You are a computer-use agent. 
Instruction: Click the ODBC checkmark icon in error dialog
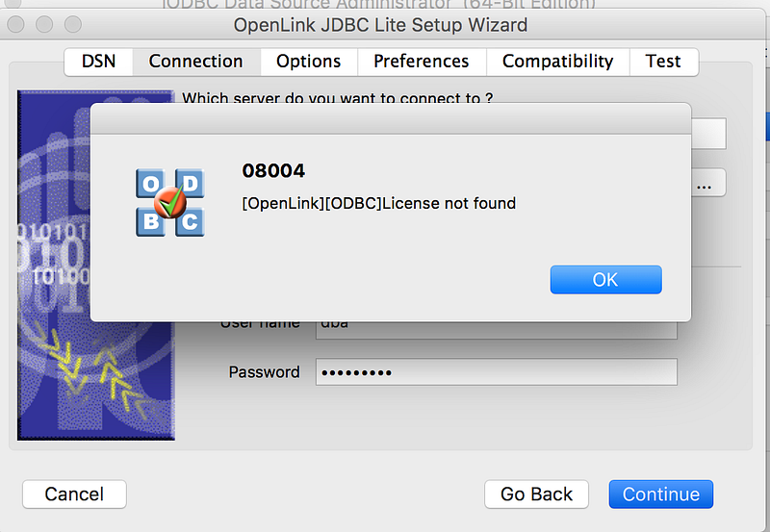170,203
